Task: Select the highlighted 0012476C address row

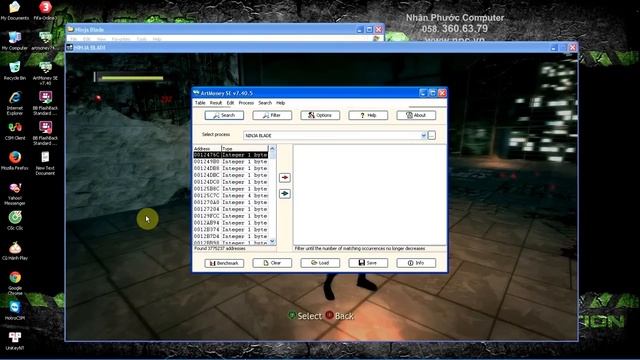Action: click(x=231, y=155)
